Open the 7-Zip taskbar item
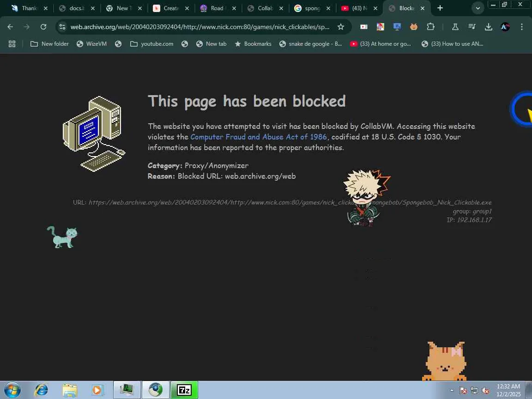 coord(184,390)
